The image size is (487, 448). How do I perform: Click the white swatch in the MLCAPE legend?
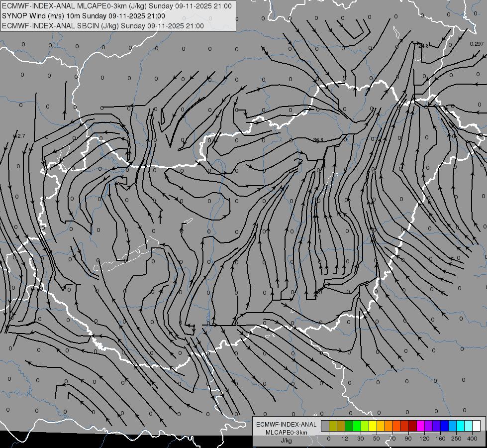(x=477, y=426)
